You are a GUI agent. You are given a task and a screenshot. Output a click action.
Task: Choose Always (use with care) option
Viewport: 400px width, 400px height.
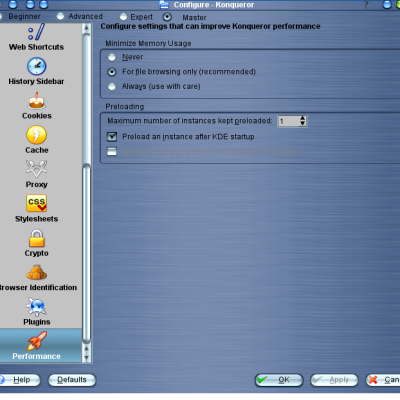112,87
